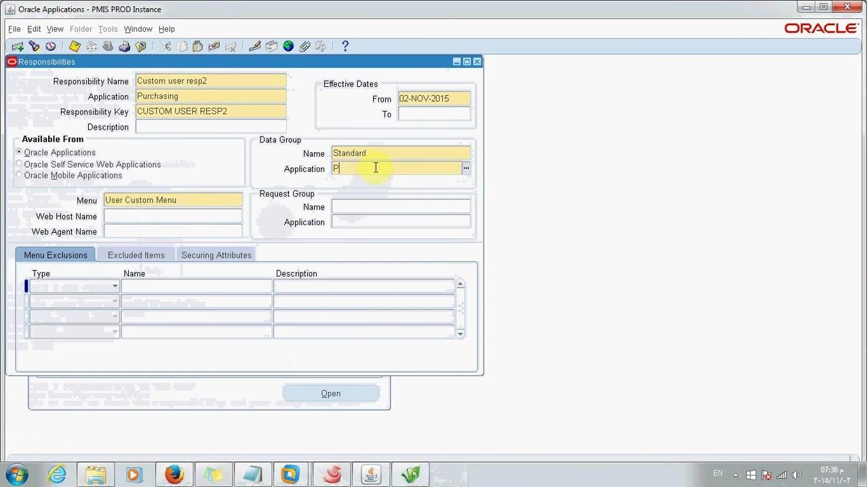Click the Clear Record eraser icon
The width and height of the screenshot is (868, 487).
coord(214,46)
